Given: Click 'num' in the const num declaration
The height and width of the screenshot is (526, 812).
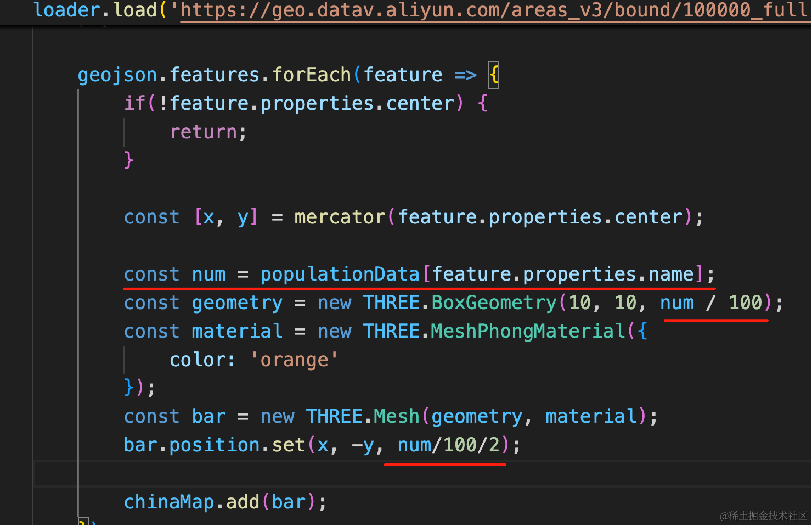Looking at the screenshot, I should pos(209,274).
